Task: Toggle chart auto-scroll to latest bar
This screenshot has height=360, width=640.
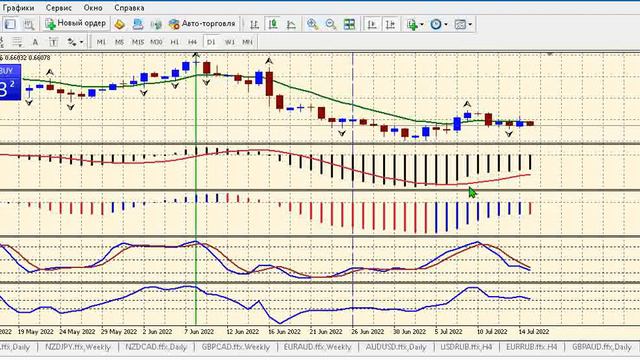Action: (372, 24)
